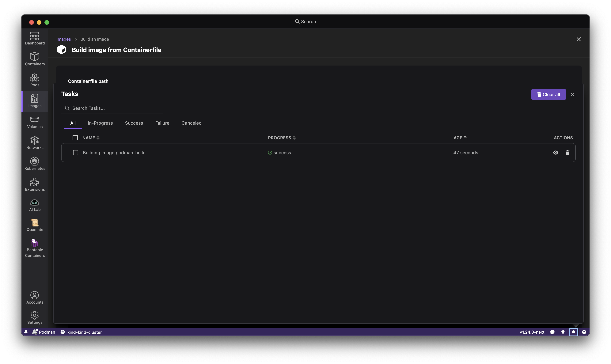611x364 pixels.
Task: Open the feedback chat bubble icon
Action: 552,332
